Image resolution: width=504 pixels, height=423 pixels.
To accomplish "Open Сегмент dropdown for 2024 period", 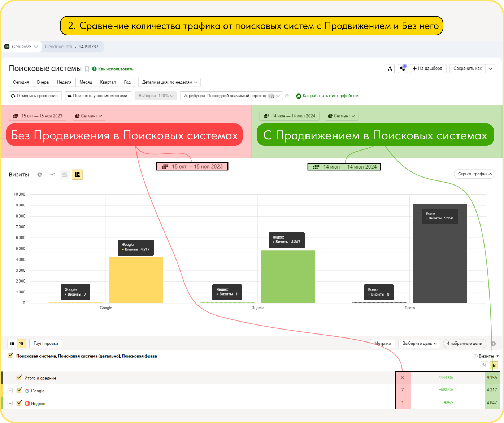I will coord(342,116).
